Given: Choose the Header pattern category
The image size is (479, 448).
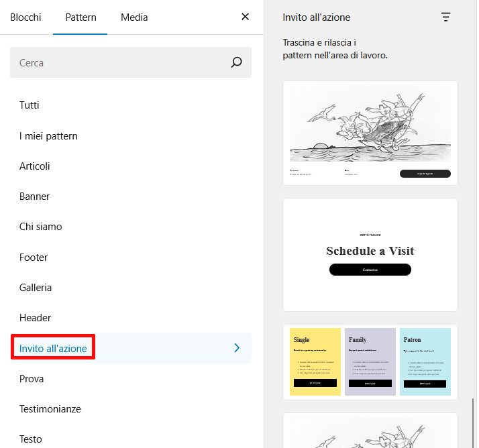Looking at the screenshot, I should [35, 318].
